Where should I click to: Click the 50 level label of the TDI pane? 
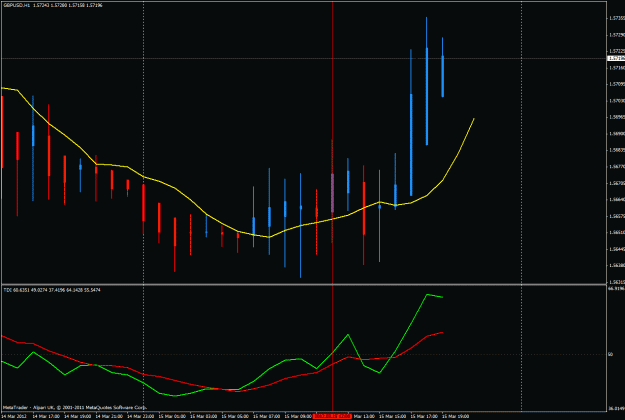pyautogui.click(x=610, y=354)
